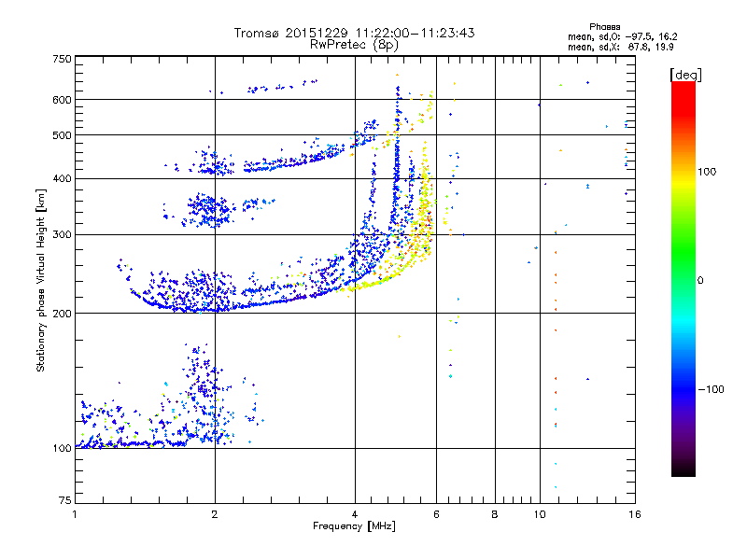Click the colorbar tick label "0"
This screenshot has height=560, width=747.
coord(700,281)
